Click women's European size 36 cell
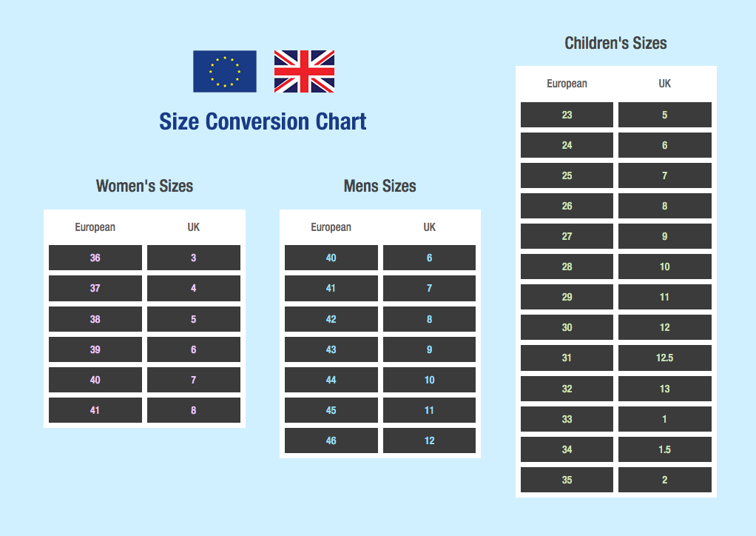 [x=95, y=258]
